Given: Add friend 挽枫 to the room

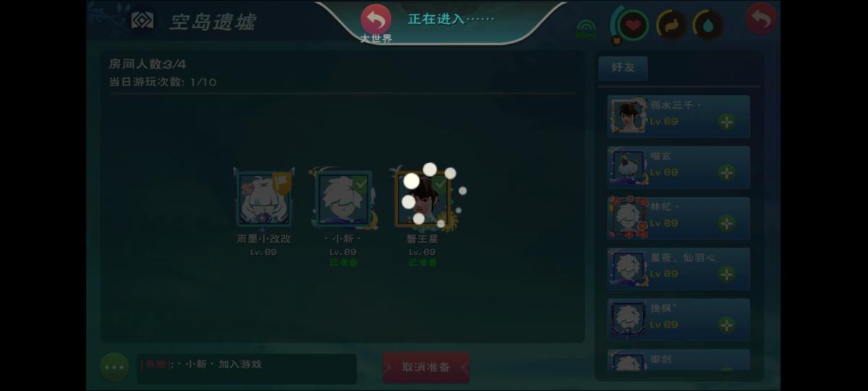Looking at the screenshot, I should (727, 324).
